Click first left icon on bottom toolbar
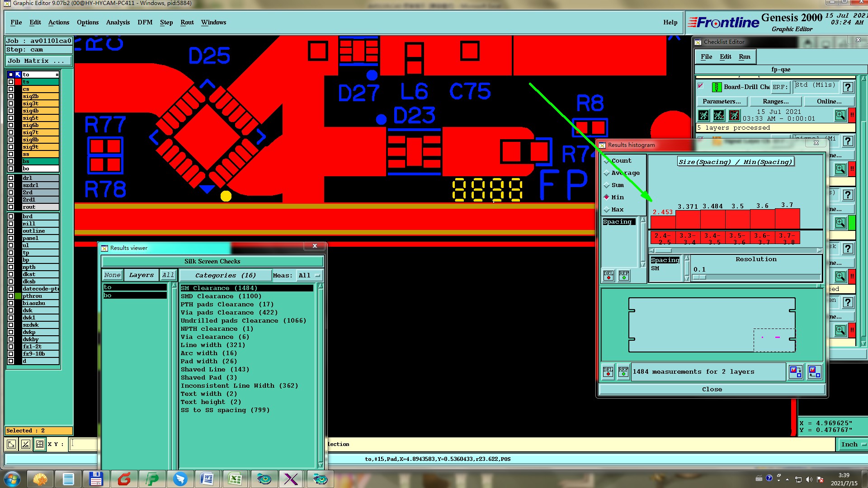Image resolution: width=868 pixels, height=488 pixels. [11, 444]
